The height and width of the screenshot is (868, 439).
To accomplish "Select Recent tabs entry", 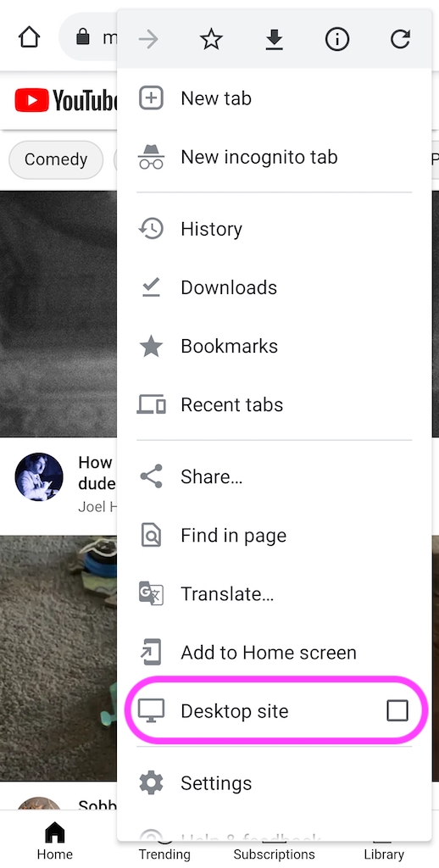I will [x=274, y=404].
